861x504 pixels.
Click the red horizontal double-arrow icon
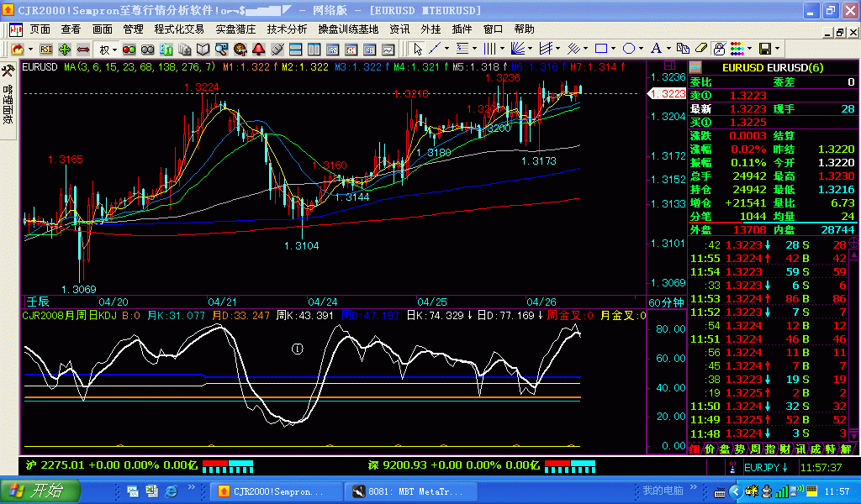(83, 49)
